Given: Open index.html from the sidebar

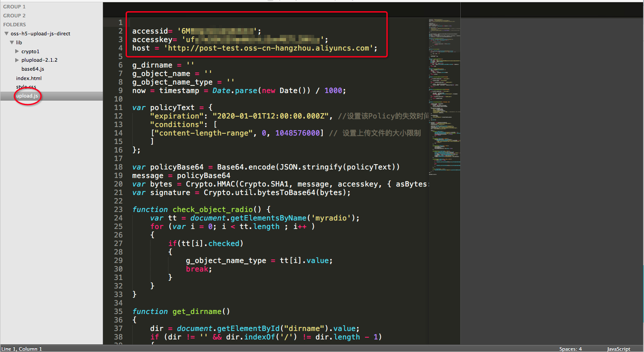Looking at the screenshot, I should (x=29, y=78).
